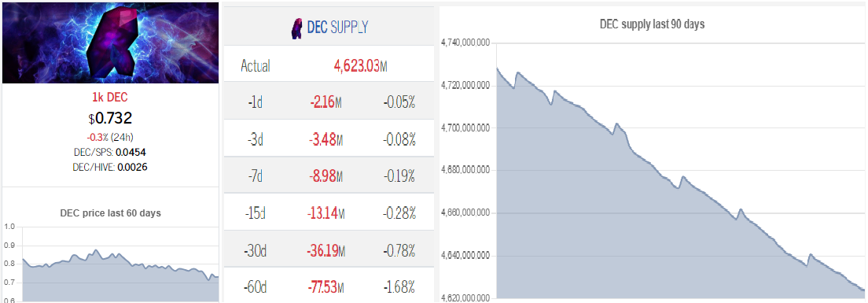Screen dimensions: 868x303
Task: Click the -15d row value -13.14M
Action: point(325,212)
